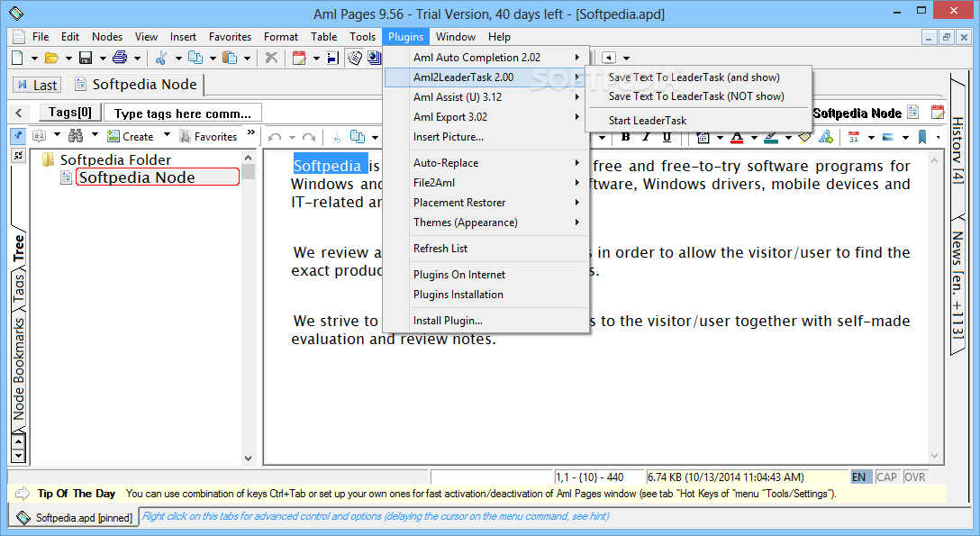
Task: Click the Last button
Action: (38, 85)
